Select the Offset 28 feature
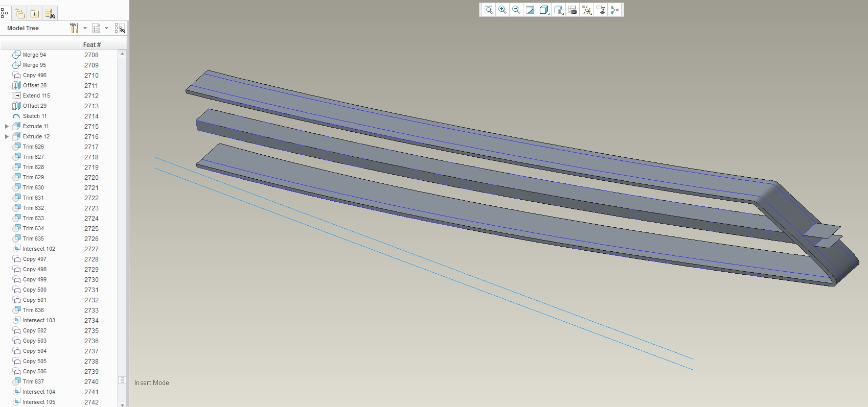 (x=34, y=85)
